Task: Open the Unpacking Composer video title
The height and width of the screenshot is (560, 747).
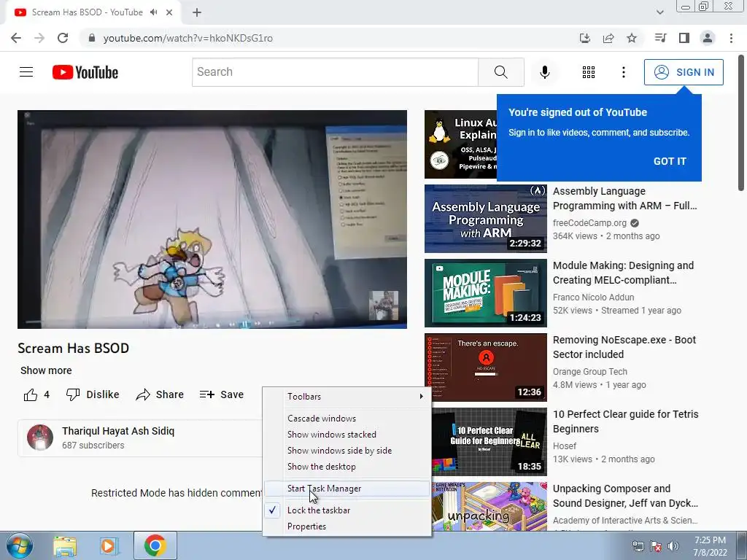Action: [625, 496]
